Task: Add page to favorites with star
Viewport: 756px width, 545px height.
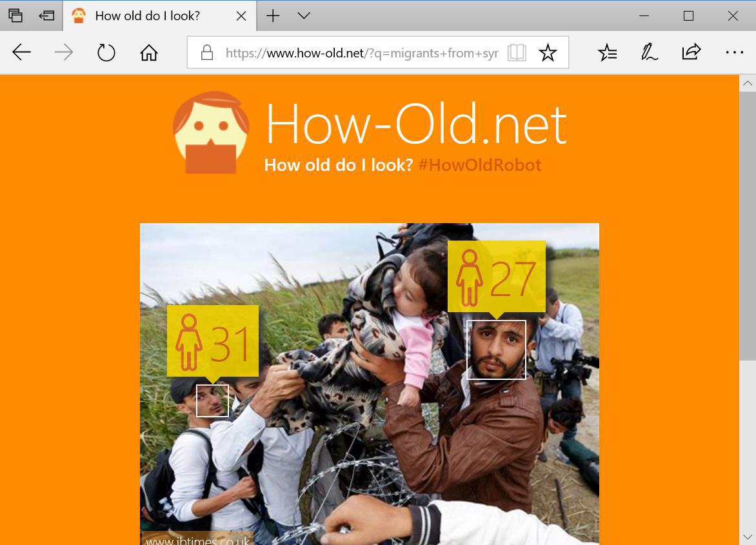Action: pos(548,52)
